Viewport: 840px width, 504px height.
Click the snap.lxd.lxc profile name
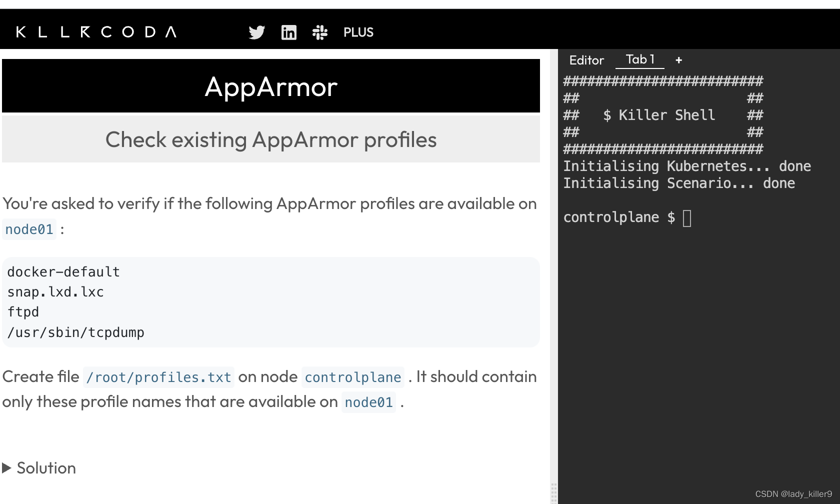55,292
